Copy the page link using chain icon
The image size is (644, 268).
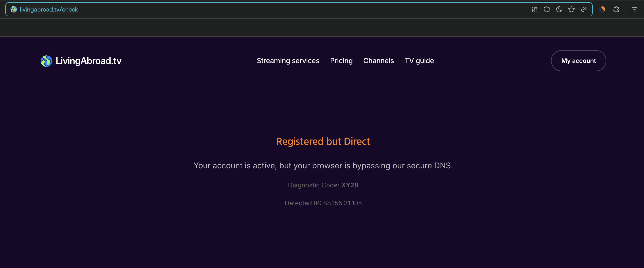pos(584,10)
